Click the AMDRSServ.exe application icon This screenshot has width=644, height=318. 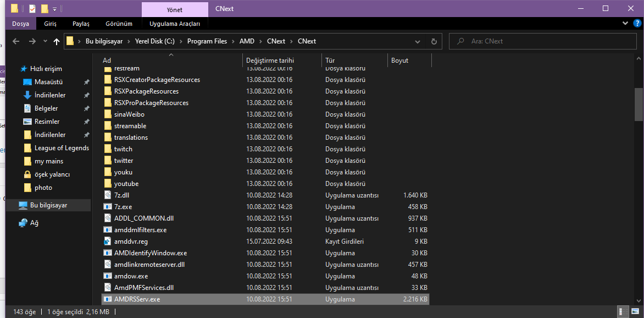coord(108,299)
